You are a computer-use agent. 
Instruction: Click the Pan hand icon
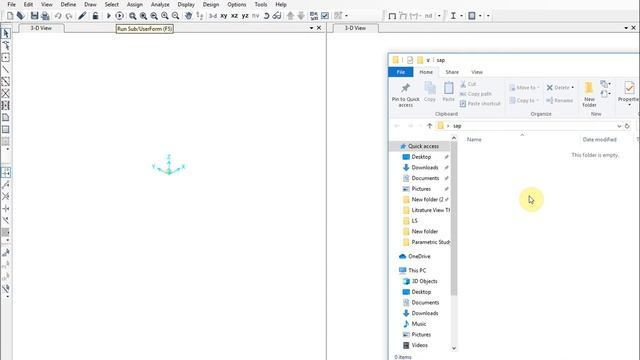coord(188,16)
